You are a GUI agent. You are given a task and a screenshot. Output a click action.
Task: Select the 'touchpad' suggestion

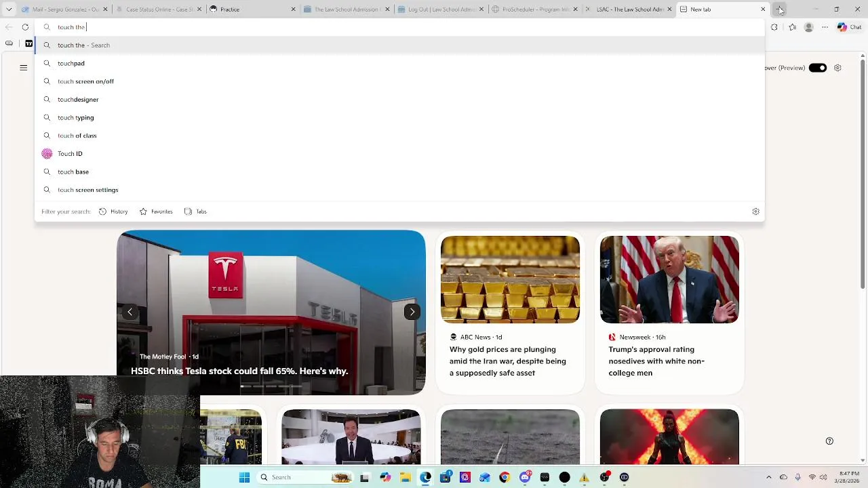(x=399, y=63)
